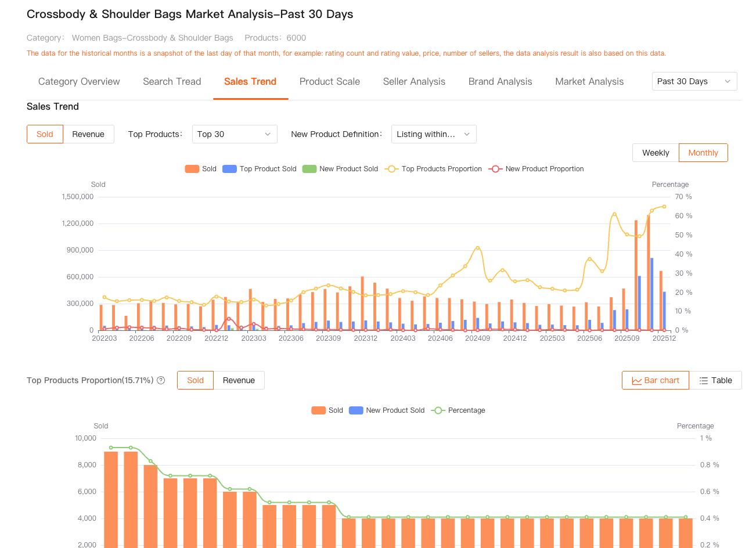The width and height of the screenshot is (756, 548).
Task: Toggle Top Product Sold legend series
Action: pos(230,169)
